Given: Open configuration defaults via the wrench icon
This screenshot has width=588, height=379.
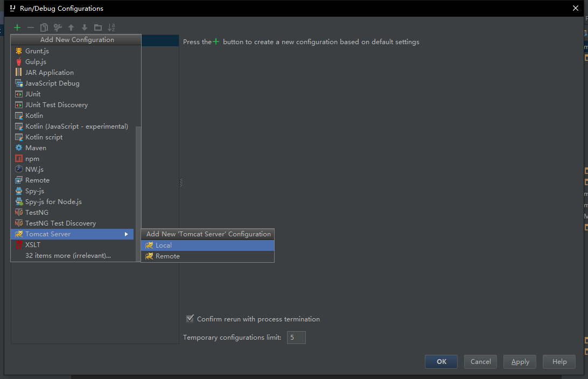Looking at the screenshot, I should click(x=58, y=27).
